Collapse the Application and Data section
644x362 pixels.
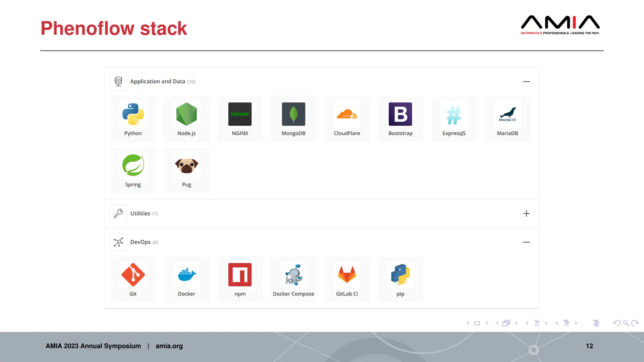click(x=526, y=82)
